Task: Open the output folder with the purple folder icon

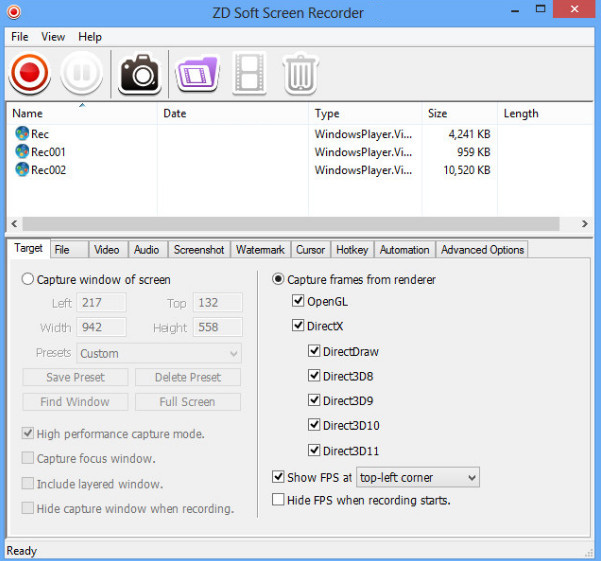Action: coord(198,74)
